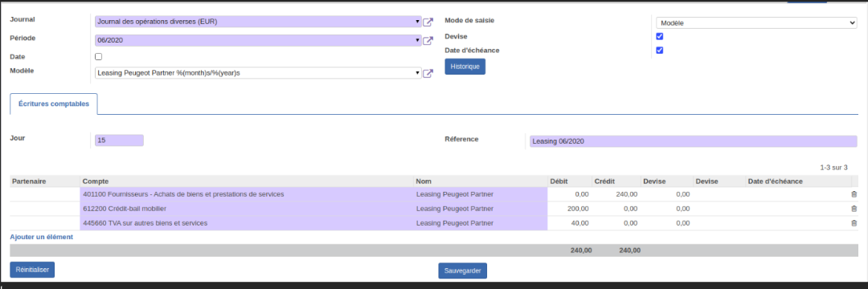This screenshot has height=289, width=868.
Task: Open external link icon next to Période field
Action: (x=428, y=41)
